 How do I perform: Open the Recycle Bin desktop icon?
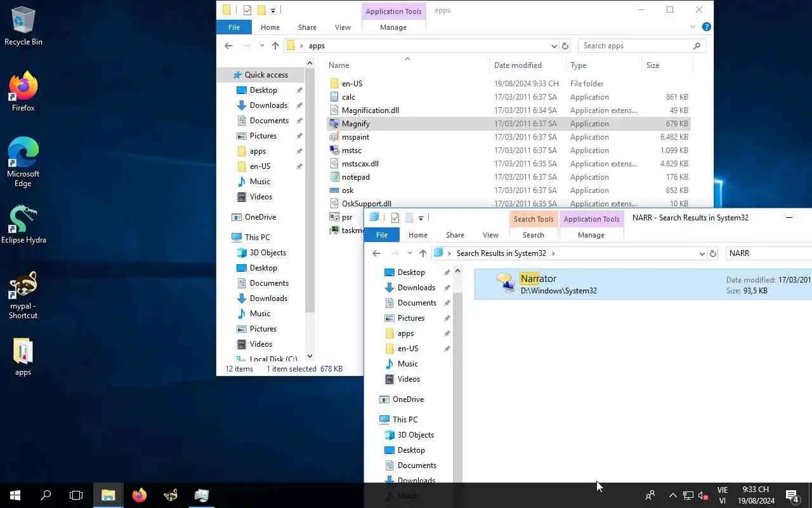pyautogui.click(x=23, y=26)
